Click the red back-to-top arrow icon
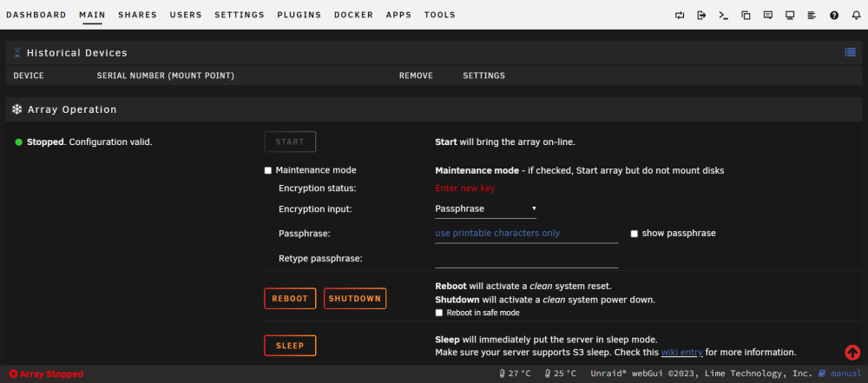This screenshot has width=868, height=383. pyautogui.click(x=852, y=352)
